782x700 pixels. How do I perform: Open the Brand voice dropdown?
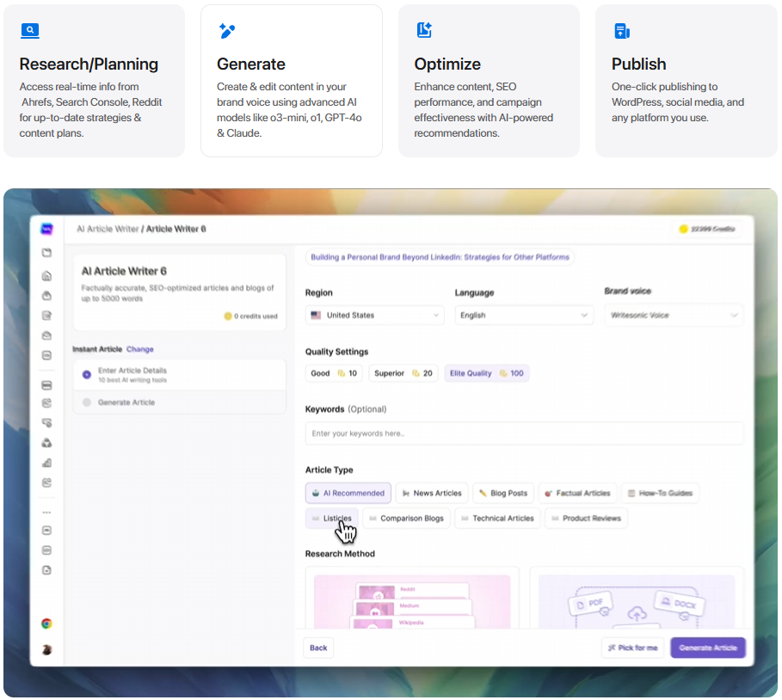pyautogui.click(x=674, y=315)
